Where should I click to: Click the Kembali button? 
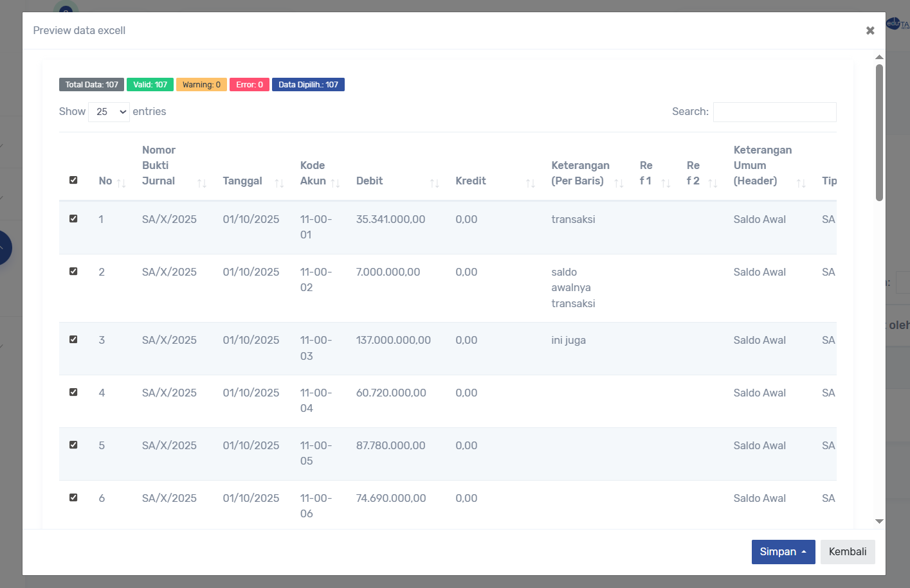[x=847, y=552]
